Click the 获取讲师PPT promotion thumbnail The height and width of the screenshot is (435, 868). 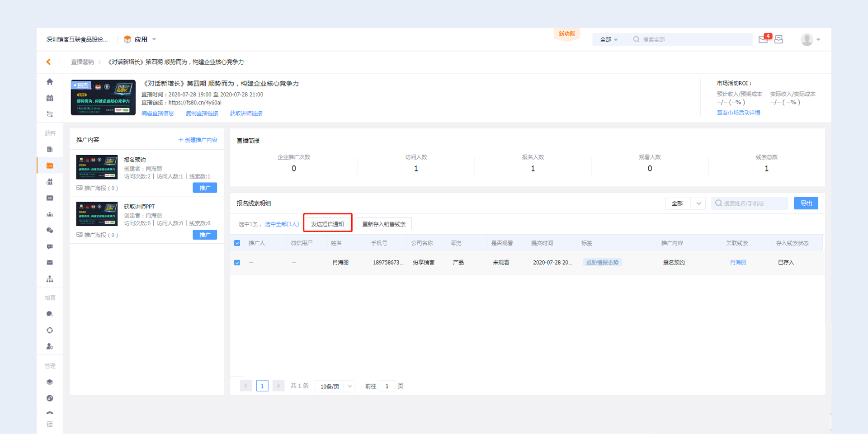[97, 214]
